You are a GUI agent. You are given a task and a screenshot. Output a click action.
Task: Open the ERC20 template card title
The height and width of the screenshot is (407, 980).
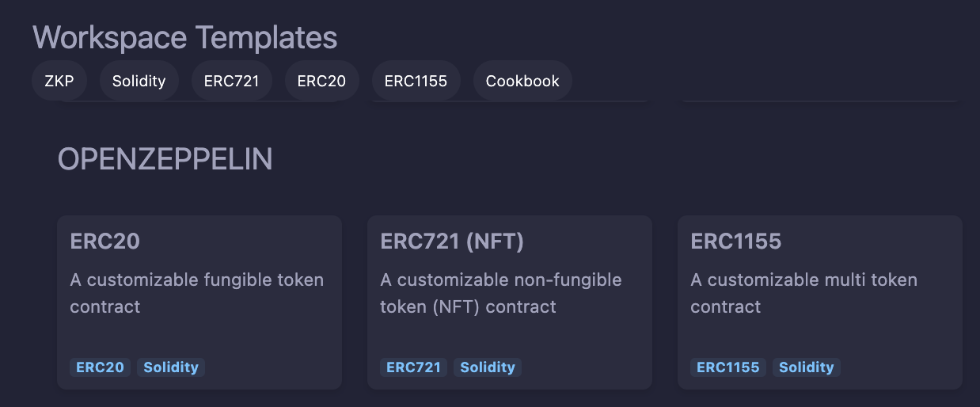tap(104, 241)
